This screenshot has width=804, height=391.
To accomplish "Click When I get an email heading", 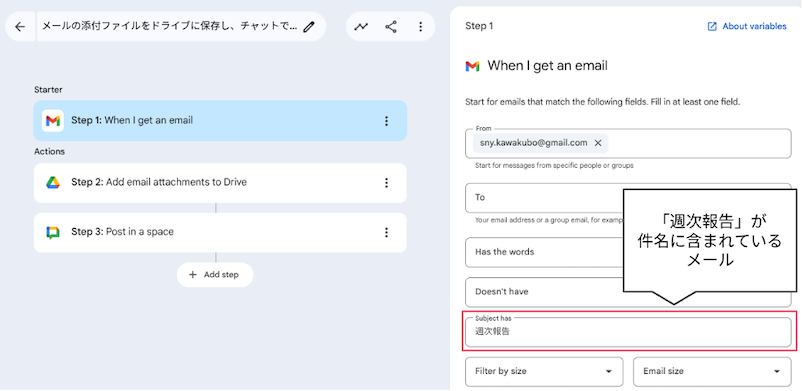I will point(548,66).
